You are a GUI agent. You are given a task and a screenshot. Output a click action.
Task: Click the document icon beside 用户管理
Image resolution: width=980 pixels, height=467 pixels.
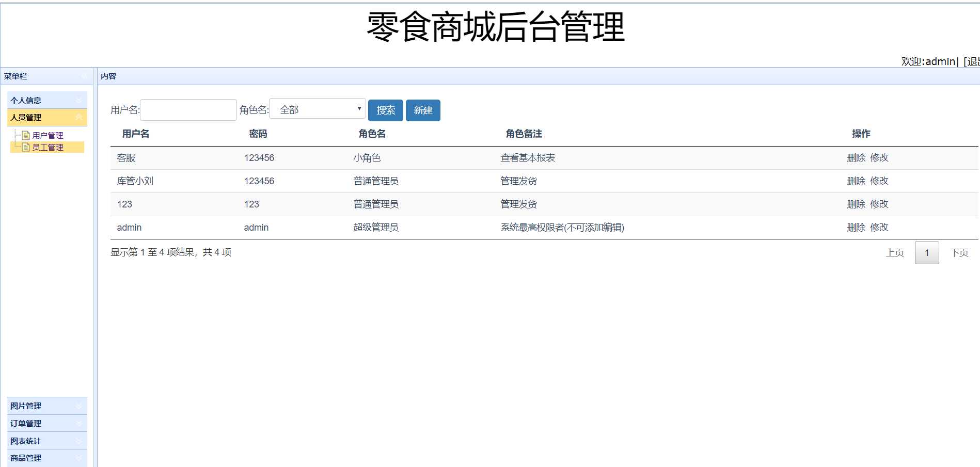tap(26, 135)
